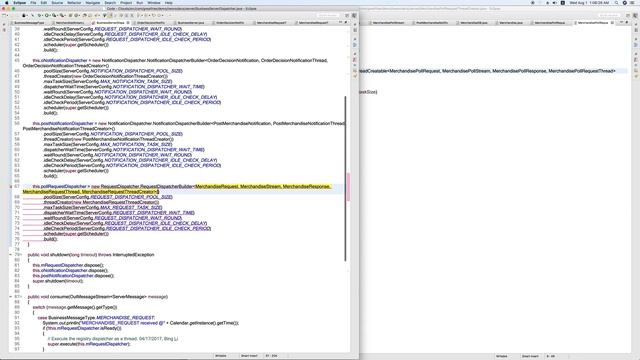
Task: Switch to MerchandiseDB.java tab in back window
Action: point(473,23)
